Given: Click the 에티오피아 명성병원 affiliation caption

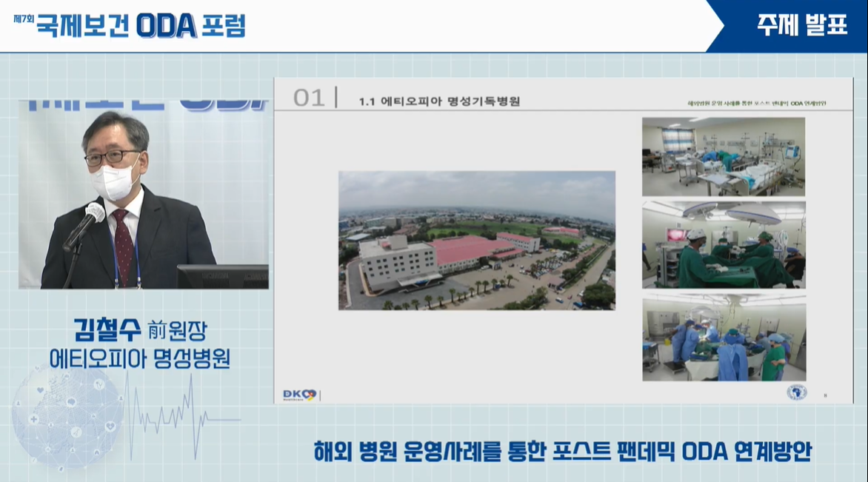Looking at the screenshot, I should coord(139,359).
